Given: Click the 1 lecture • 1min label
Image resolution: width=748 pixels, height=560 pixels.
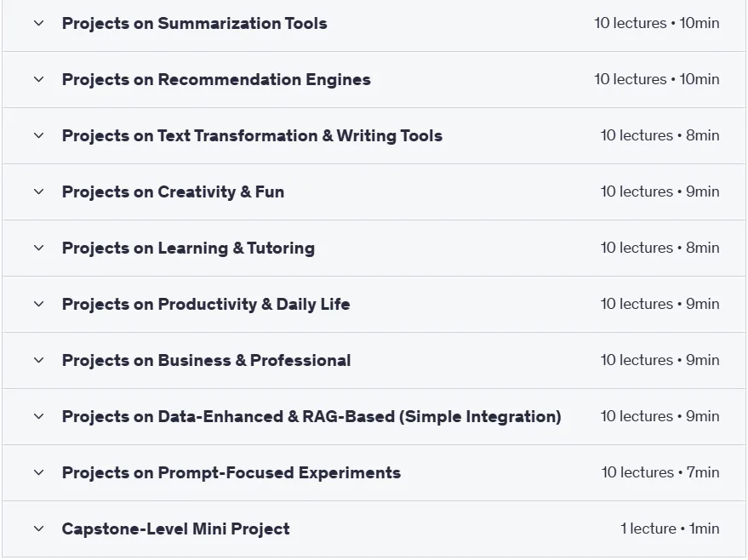Looking at the screenshot, I should pos(670,529).
